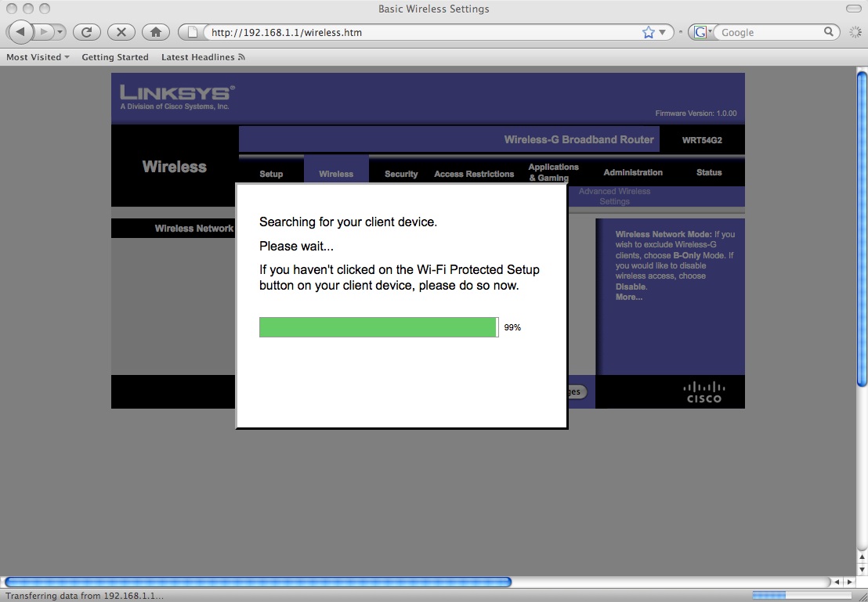Click the page loading throbber icon
This screenshot has width=868, height=602.
click(x=855, y=32)
